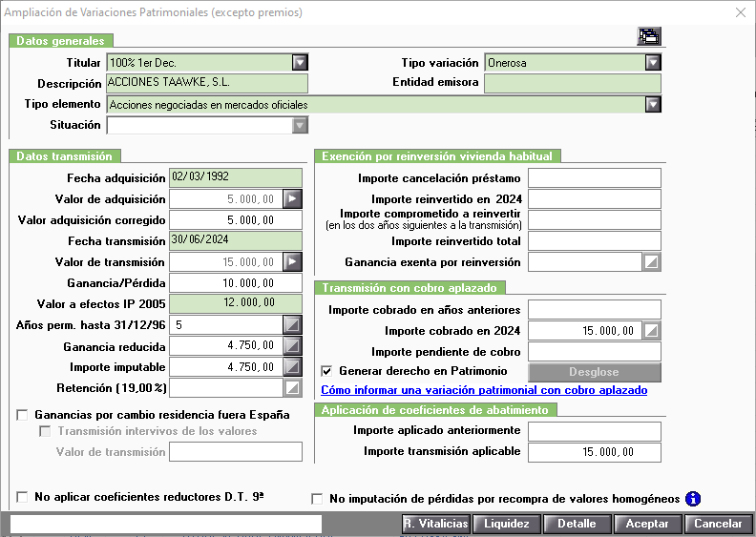Open the Situación dropdown
Screen dimensions: 756x537
(x=300, y=125)
